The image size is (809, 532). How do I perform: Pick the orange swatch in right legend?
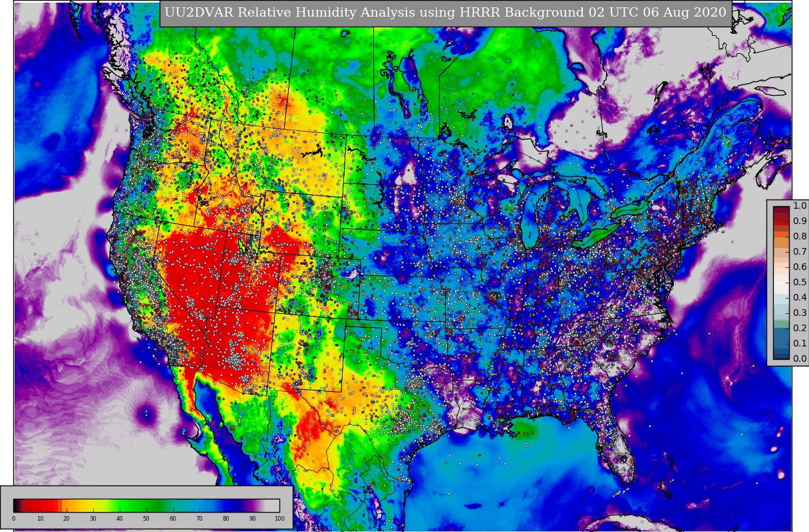coord(781,234)
